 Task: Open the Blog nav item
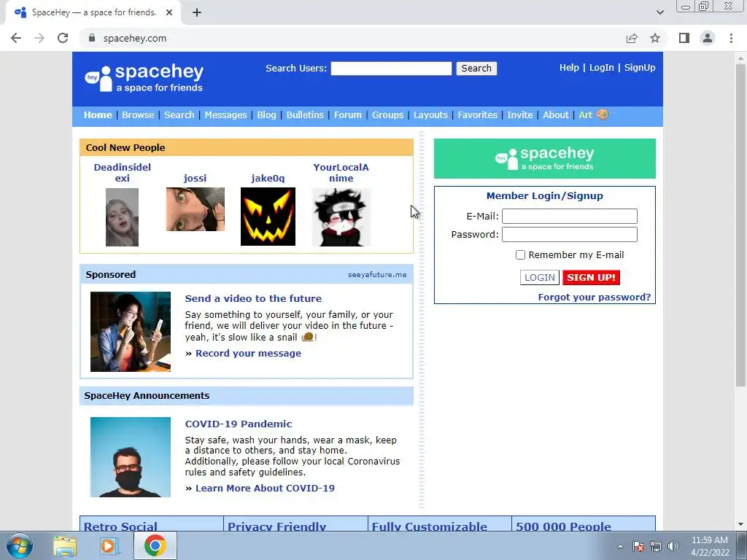266,114
